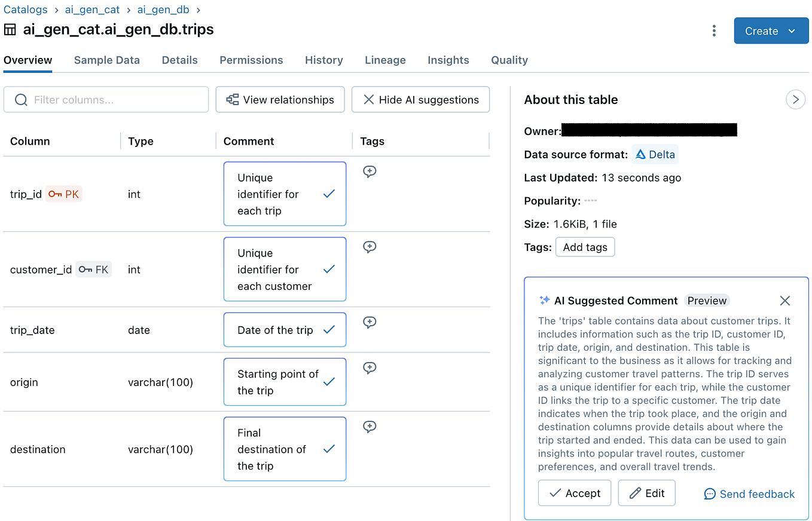812x521 pixels.
Task: Expand the About this table panel chevron
Action: pyautogui.click(x=795, y=99)
